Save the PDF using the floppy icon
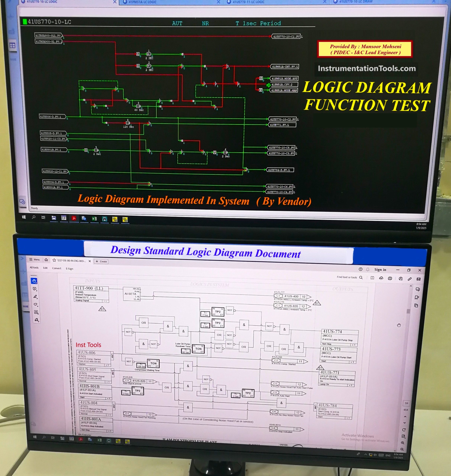The height and width of the screenshot is (476, 451). coord(372,278)
